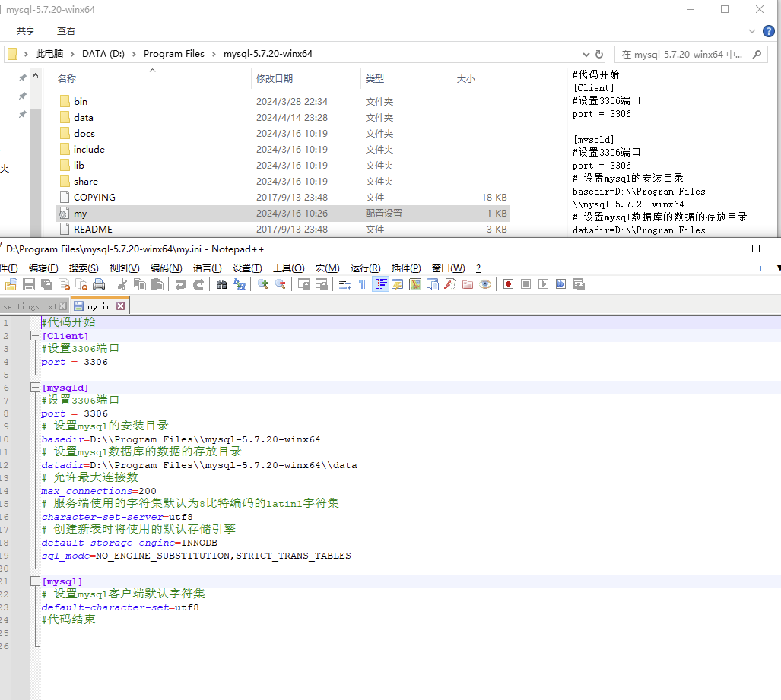This screenshot has width=781, height=700.
Task: Toggle Show All Characters pilcrow icon
Action: point(362,284)
